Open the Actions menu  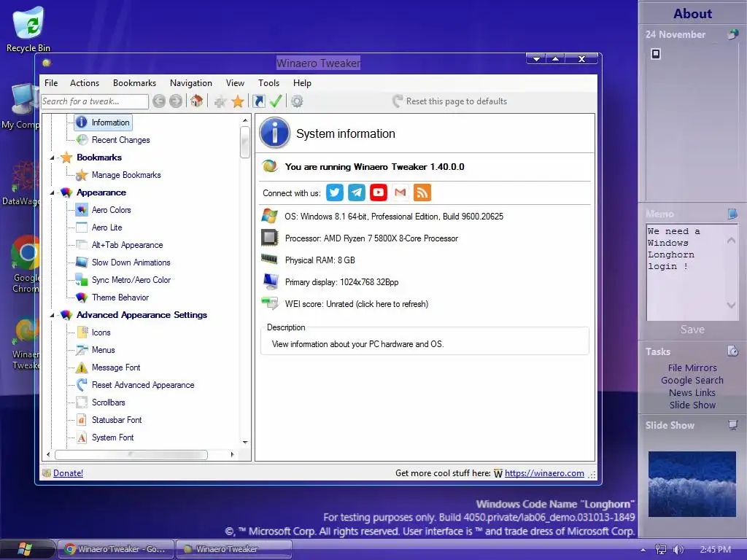85,83
